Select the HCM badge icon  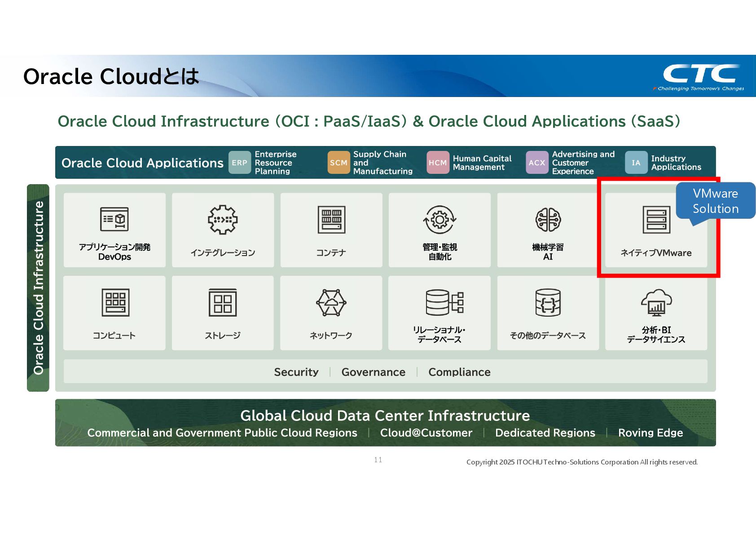click(x=438, y=163)
